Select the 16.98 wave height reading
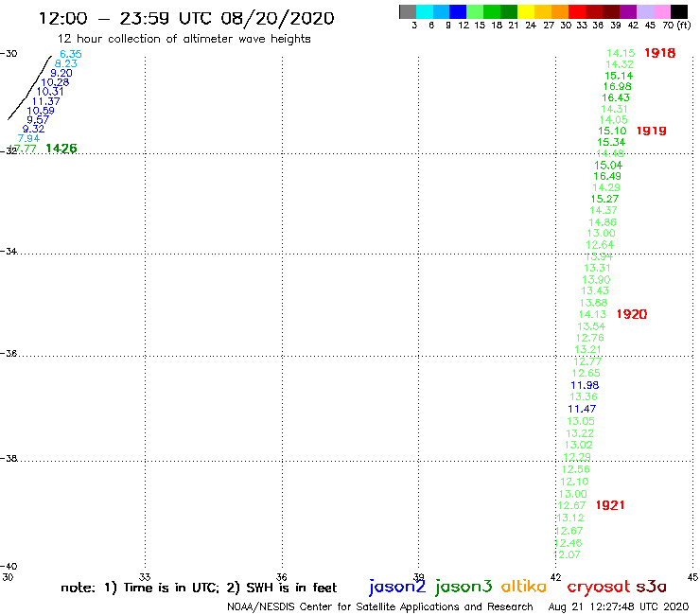The width and height of the screenshot is (700, 615). 618,87
